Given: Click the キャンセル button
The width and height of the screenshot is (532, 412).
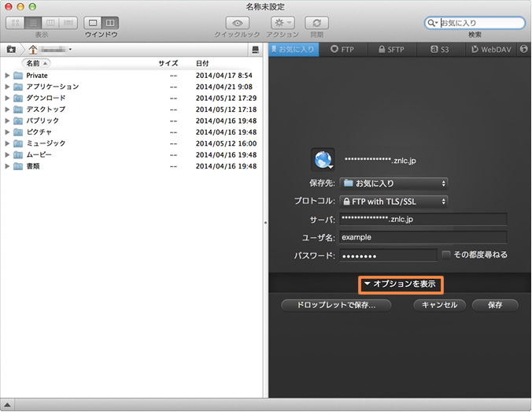Looking at the screenshot, I should click(x=440, y=305).
